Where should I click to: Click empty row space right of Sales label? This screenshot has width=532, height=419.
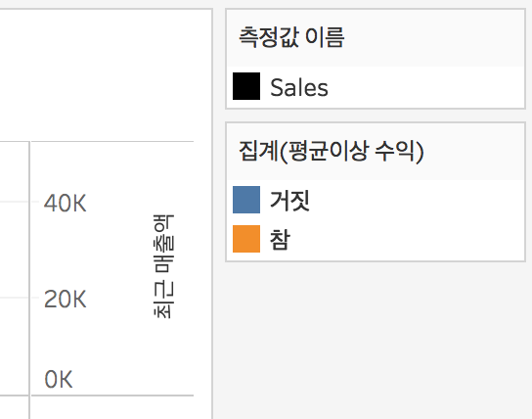[425, 87]
